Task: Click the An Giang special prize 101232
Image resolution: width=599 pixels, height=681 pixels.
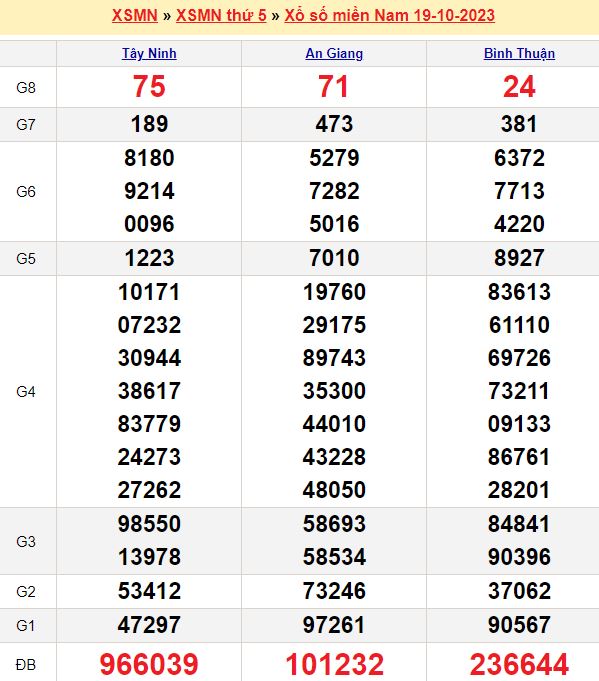Action: tap(334, 664)
